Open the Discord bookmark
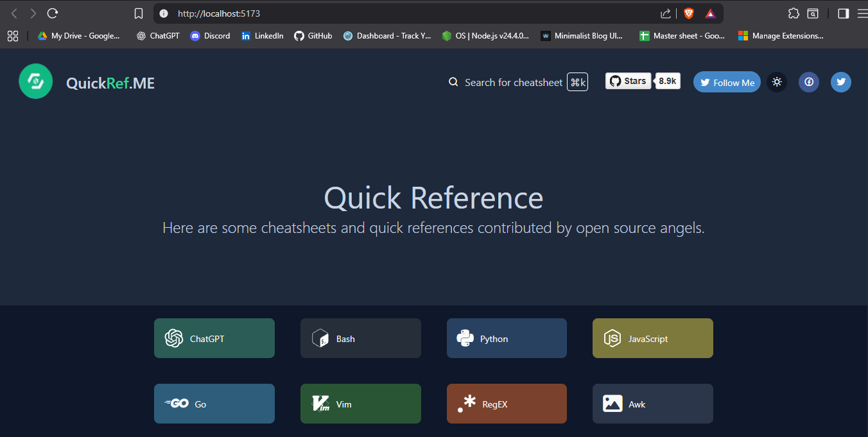The height and width of the screenshot is (437, 868). [210, 36]
